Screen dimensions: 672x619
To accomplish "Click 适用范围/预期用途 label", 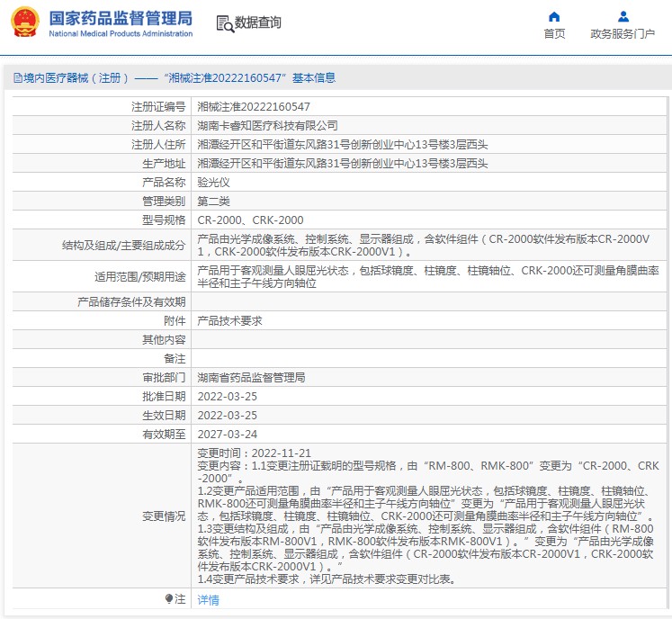I will [140, 277].
